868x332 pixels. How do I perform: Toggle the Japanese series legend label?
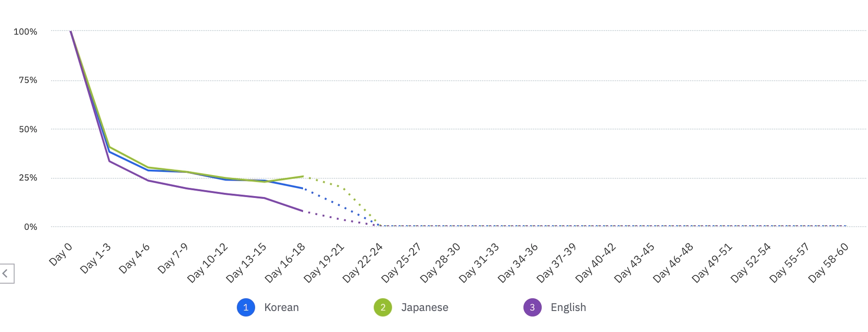coord(424,307)
